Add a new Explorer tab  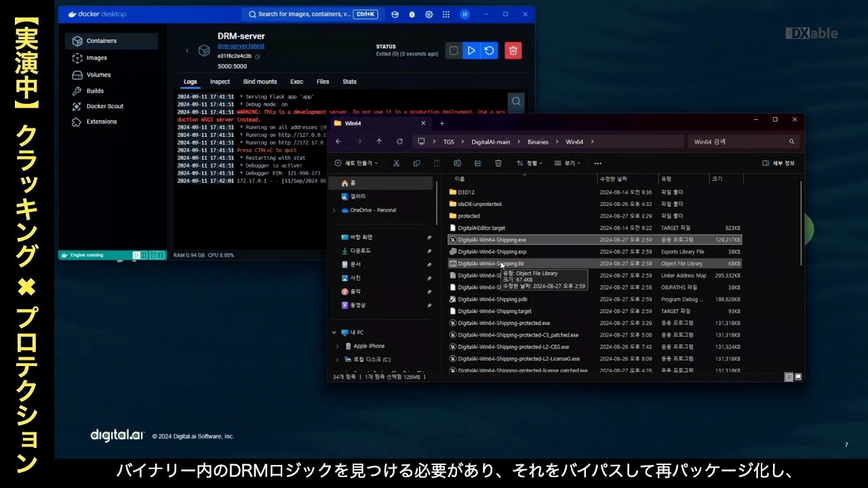tap(441, 123)
